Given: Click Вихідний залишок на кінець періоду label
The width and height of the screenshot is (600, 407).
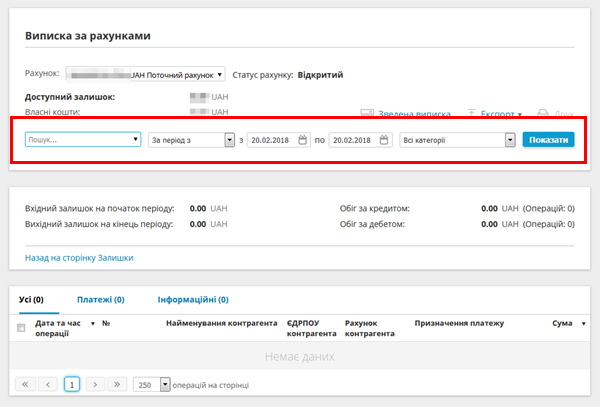Looking at the screenshot, I should 99,224.
